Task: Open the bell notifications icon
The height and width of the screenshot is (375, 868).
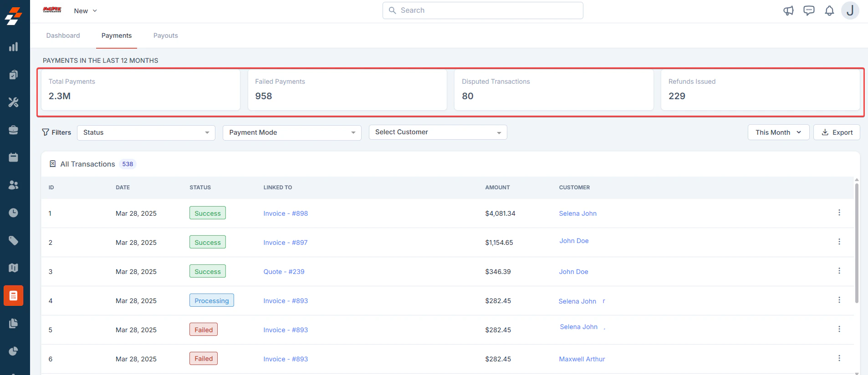Action: click(x=829, y=10)
